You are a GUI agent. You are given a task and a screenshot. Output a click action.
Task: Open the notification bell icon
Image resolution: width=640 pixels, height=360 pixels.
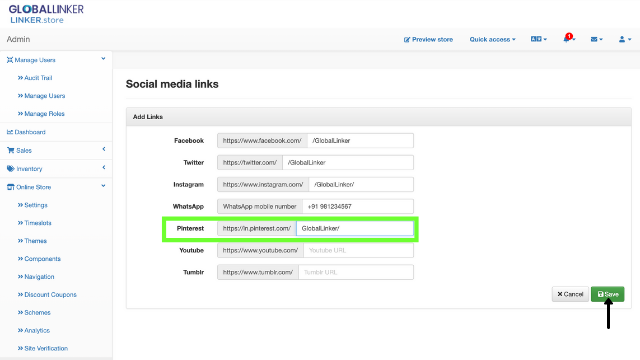pos(568,39)
